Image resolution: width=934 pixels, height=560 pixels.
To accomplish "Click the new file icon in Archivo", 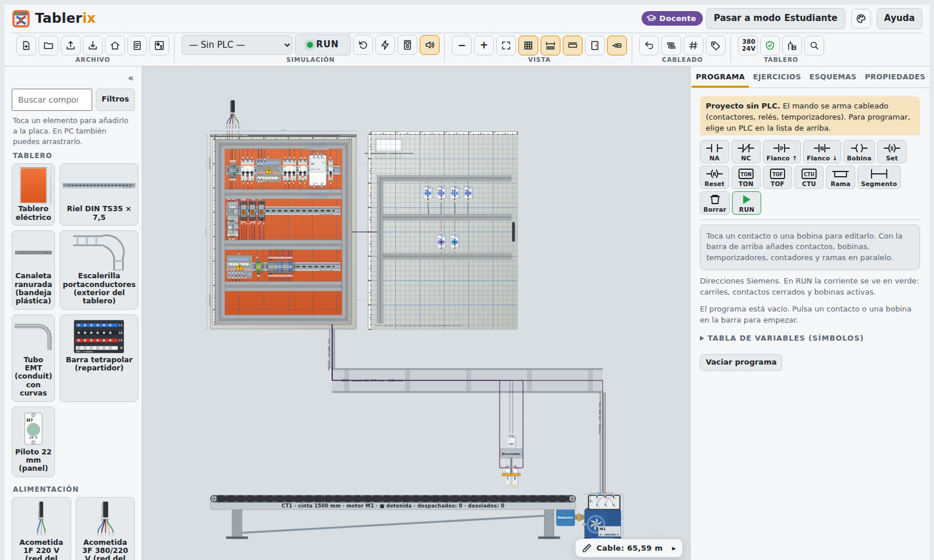I will pos(26,45).
